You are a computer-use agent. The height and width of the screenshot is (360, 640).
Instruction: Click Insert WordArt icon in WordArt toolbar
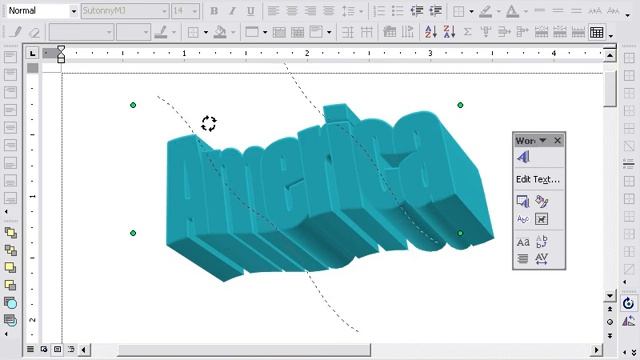tap(524, 157)
